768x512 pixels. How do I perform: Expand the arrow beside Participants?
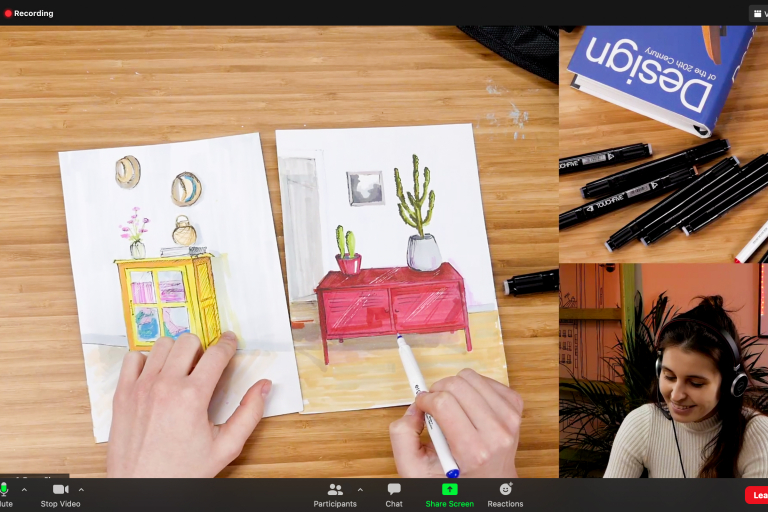pos(360,490)
